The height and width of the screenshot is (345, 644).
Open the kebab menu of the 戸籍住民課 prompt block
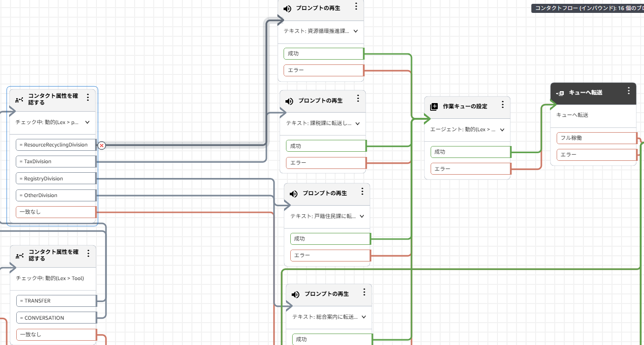(362, 192)
